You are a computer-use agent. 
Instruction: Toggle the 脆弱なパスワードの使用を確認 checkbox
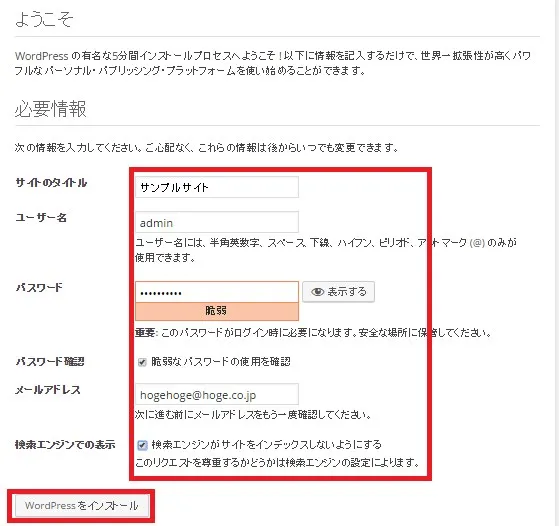click(x=142, y=362)
